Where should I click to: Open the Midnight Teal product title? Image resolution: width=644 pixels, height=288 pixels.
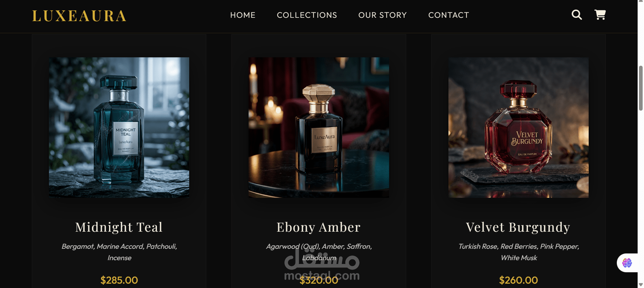point(119,227)
